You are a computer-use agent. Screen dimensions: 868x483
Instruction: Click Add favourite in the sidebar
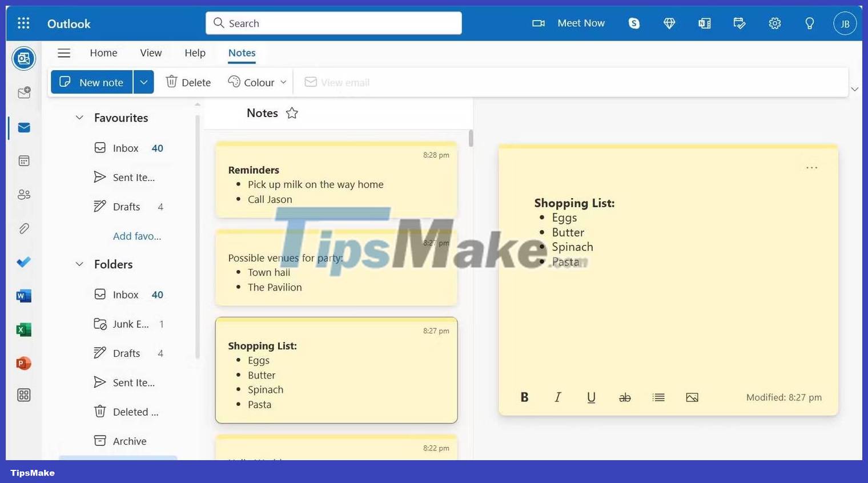click(137, 236)
